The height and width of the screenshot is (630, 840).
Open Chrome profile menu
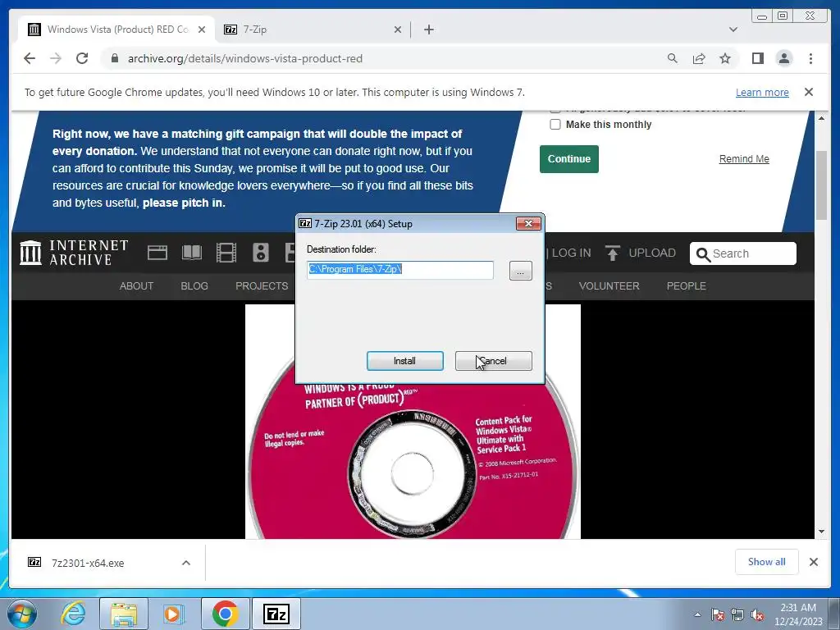click(784, 58)
